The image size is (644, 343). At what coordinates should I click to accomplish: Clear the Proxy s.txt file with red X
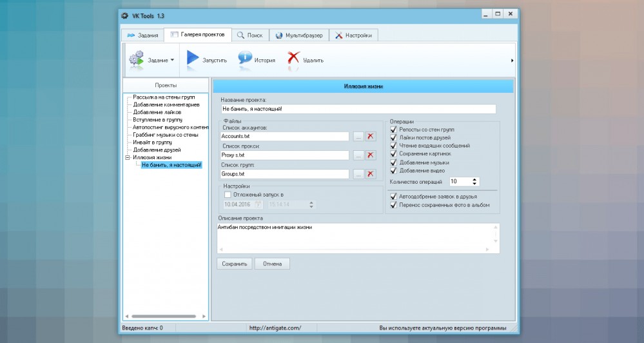coord(371,155)
